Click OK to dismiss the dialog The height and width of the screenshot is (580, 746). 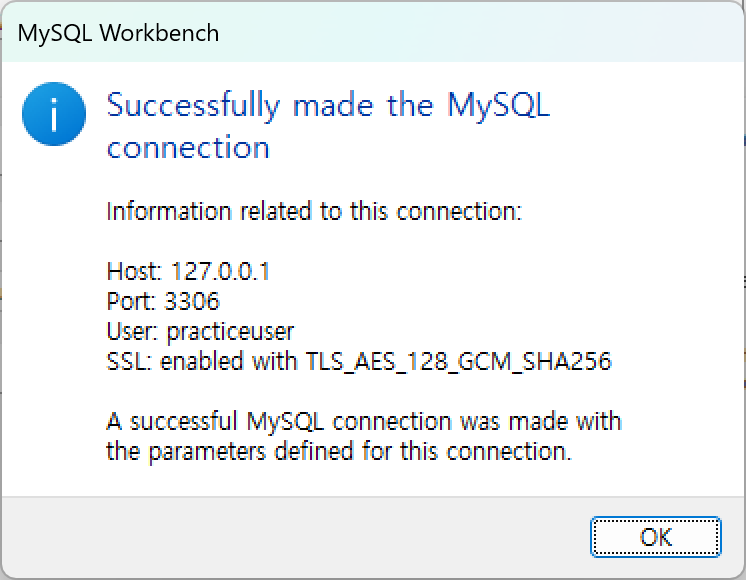pyautogui.click(x=656, y=537)
